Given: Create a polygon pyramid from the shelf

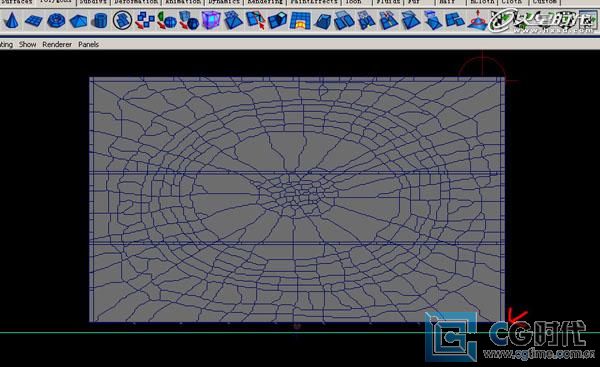Looking at the screenshot, I should (78, 20).
